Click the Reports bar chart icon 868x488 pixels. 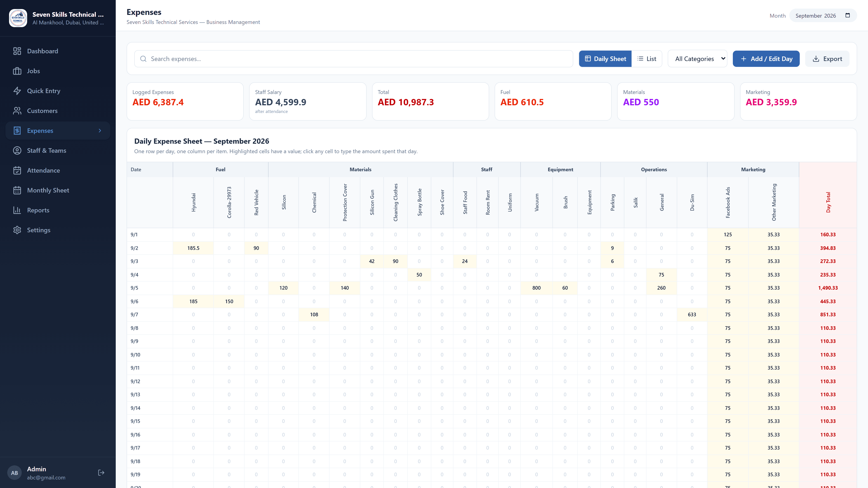[17, 210]
